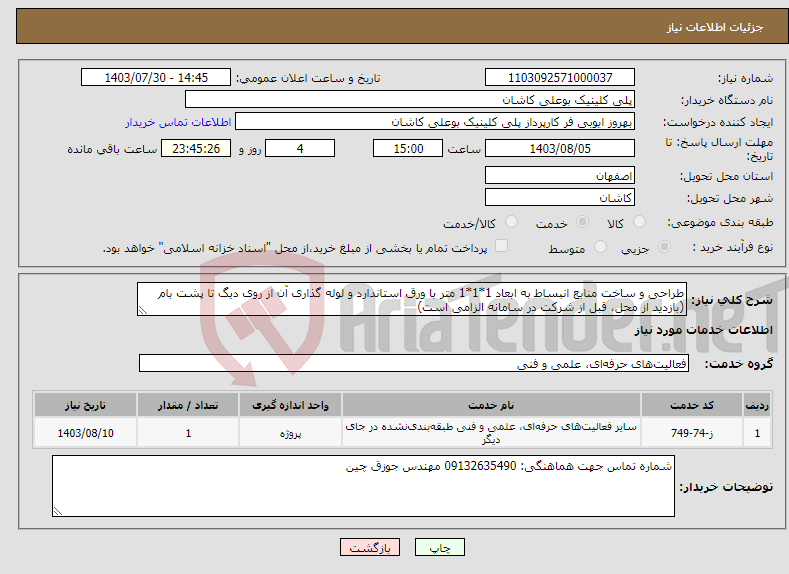
Task: Click the تاریخ نیاز column header
Action: click(x=86, y=405)
